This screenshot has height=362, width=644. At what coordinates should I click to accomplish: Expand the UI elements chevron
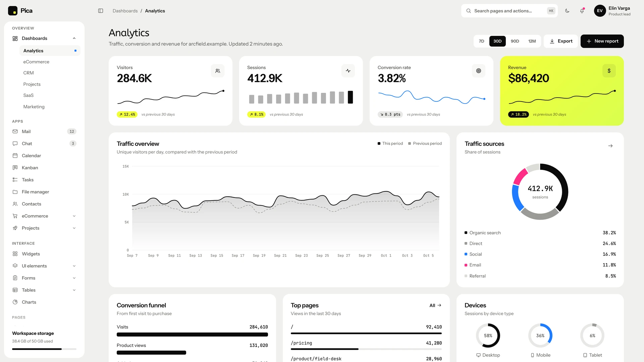(74, 266)
